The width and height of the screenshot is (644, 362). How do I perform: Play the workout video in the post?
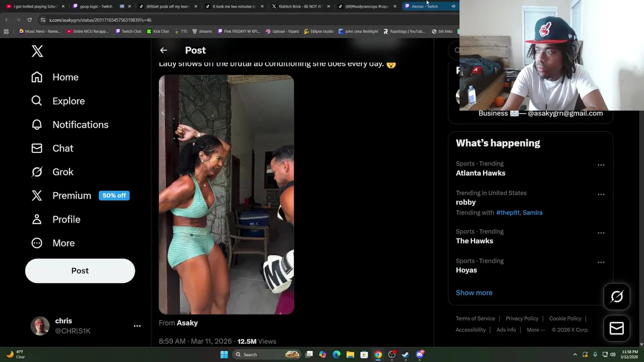(226, 195)
